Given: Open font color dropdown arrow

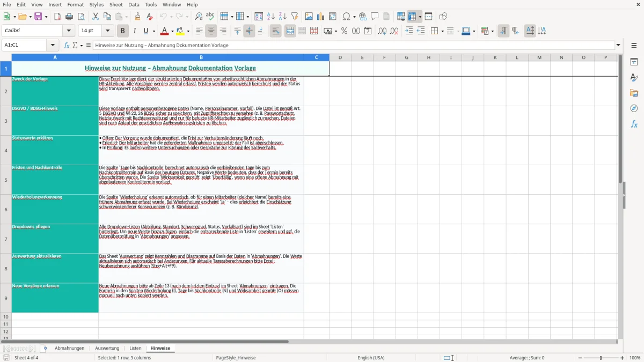Looking at the screenshot, I should point(173,31).
